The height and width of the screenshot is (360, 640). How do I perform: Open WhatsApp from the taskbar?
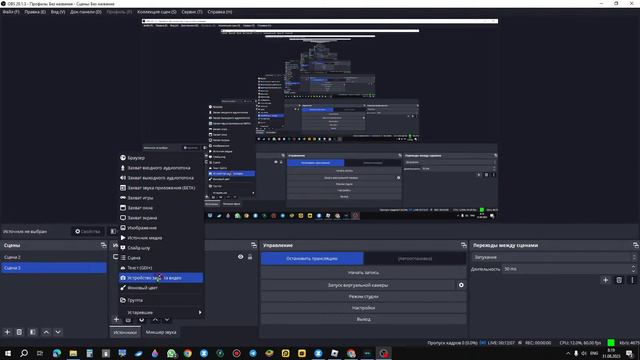tap(171, 353)
